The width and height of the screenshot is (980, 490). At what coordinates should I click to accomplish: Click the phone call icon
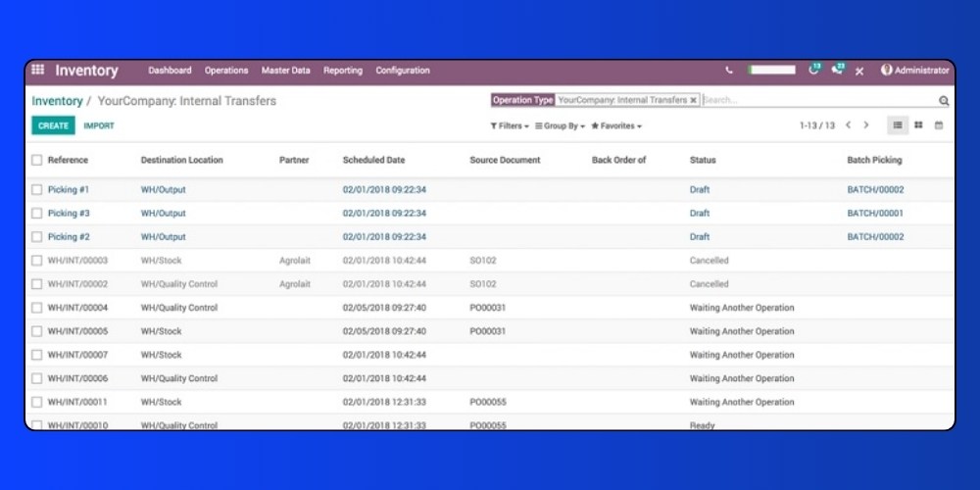pyautogui.click(x=729, y=71)
